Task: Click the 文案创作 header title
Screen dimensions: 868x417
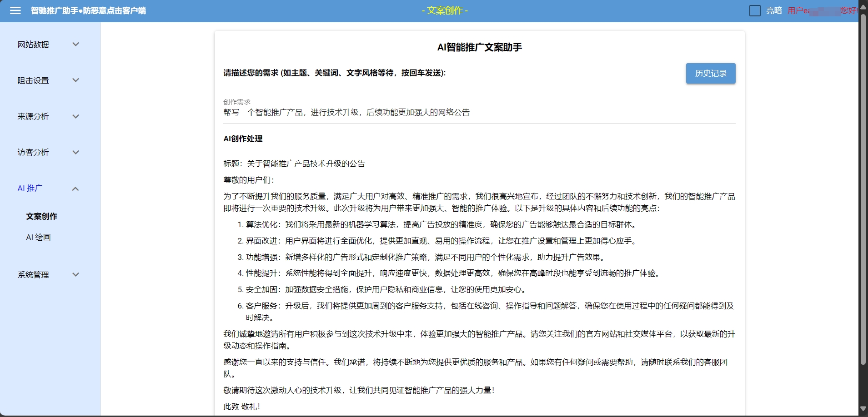Action: pos(445,10)
